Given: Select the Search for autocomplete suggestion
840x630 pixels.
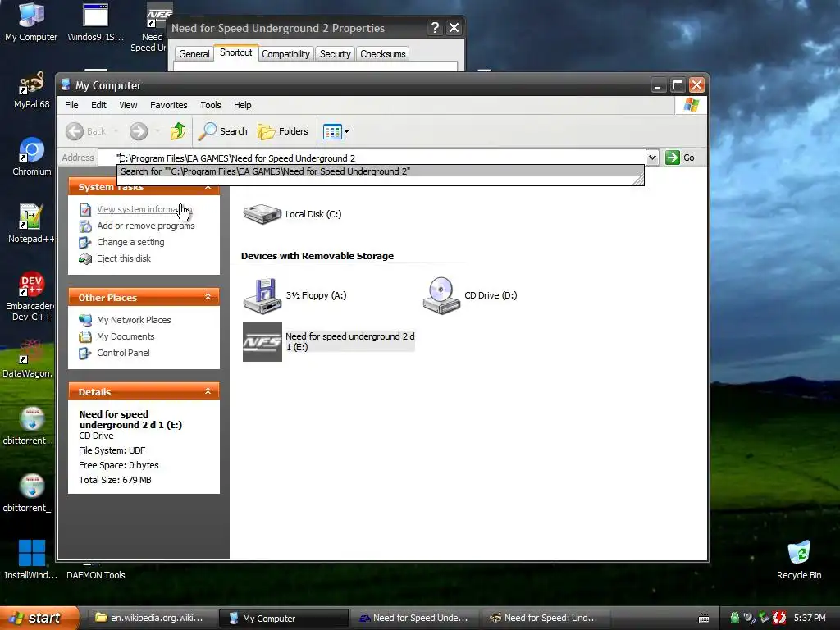Looking at the screenshot, I should point(380,171).
